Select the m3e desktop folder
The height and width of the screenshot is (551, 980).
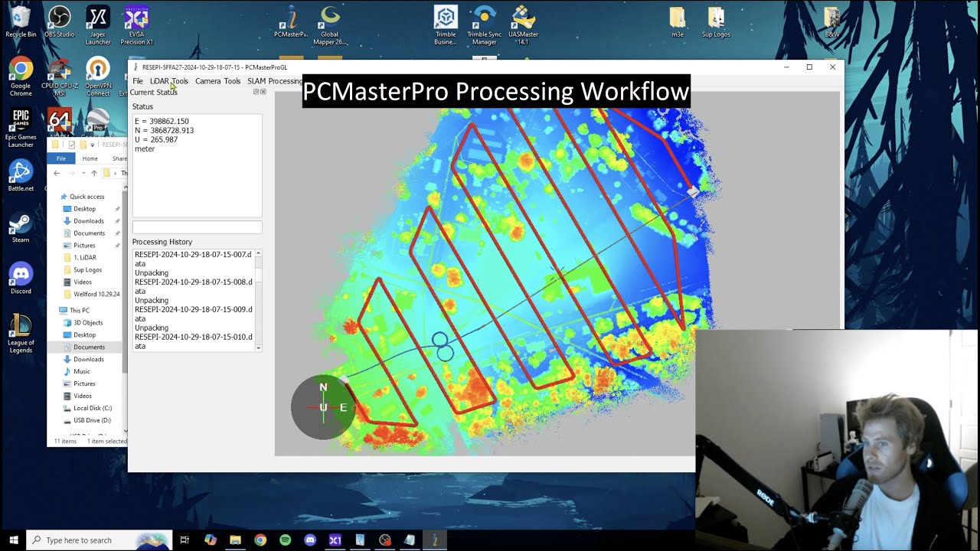678,22
